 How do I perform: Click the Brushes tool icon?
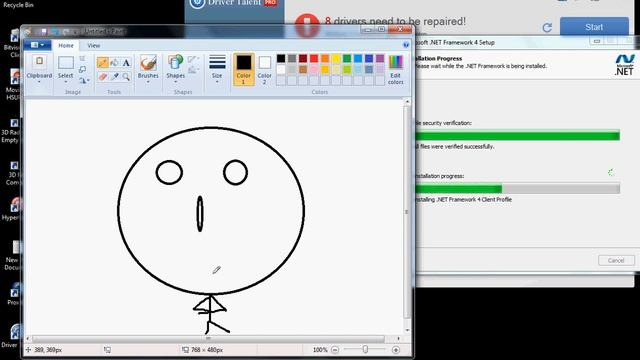pos(148,63)
